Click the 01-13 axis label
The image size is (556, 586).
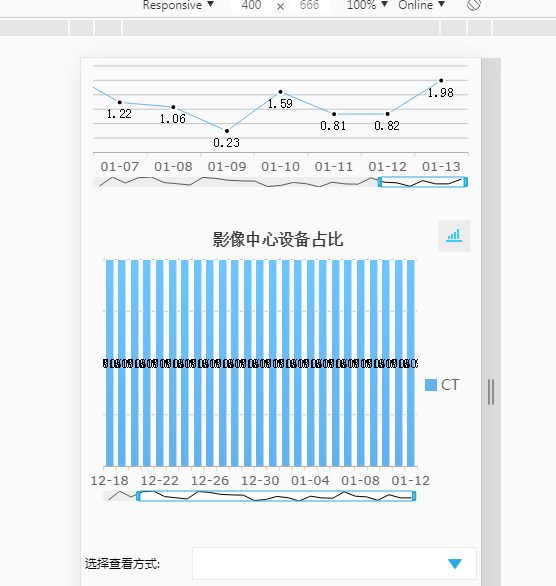[x=441, y=167]
